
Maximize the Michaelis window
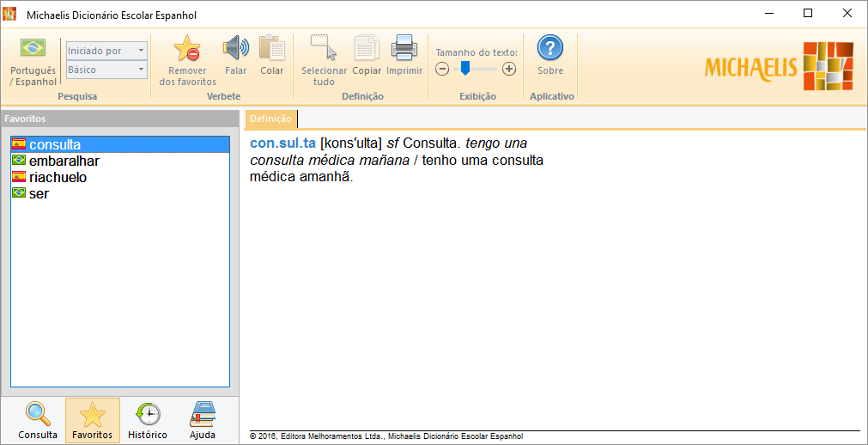pos(808,14)
